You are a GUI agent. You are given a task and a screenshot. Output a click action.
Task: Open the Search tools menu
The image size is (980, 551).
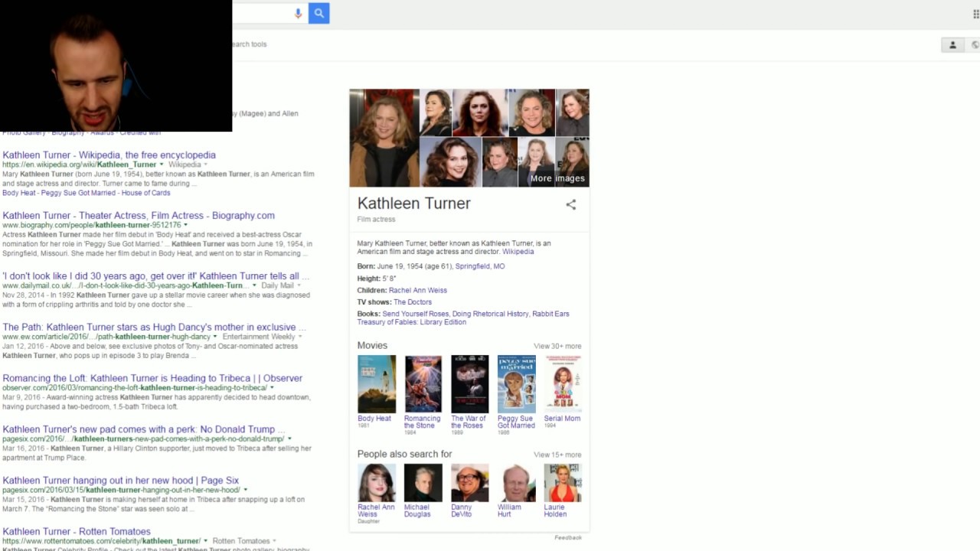point(249,44)
